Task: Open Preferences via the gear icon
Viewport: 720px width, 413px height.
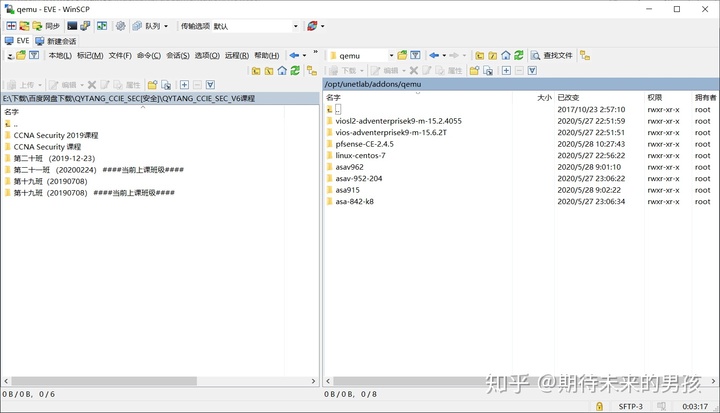Action: pyautogui.click(x=120, y=26)
